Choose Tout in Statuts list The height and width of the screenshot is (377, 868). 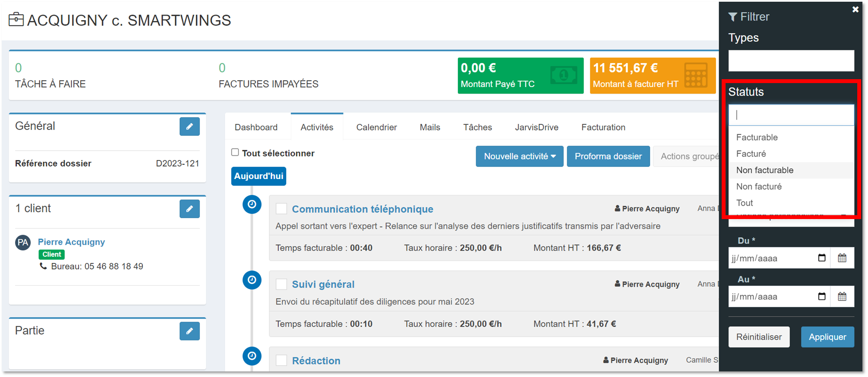[791, 203]
